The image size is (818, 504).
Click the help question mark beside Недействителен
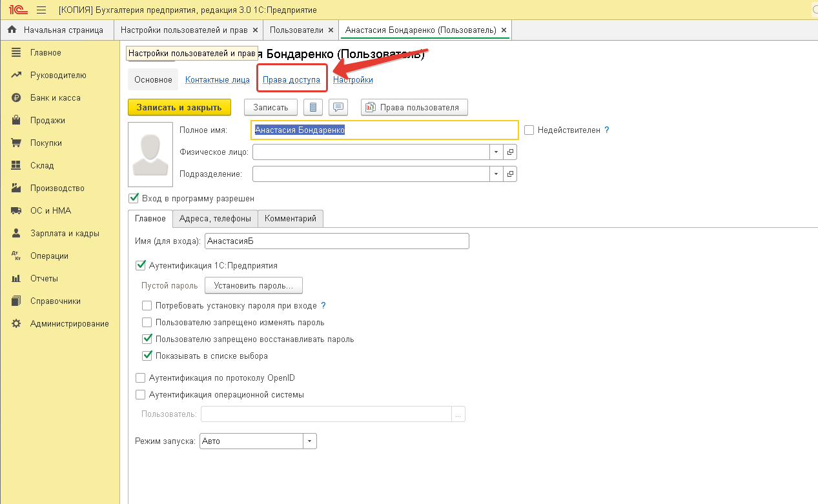click(607, 130)
